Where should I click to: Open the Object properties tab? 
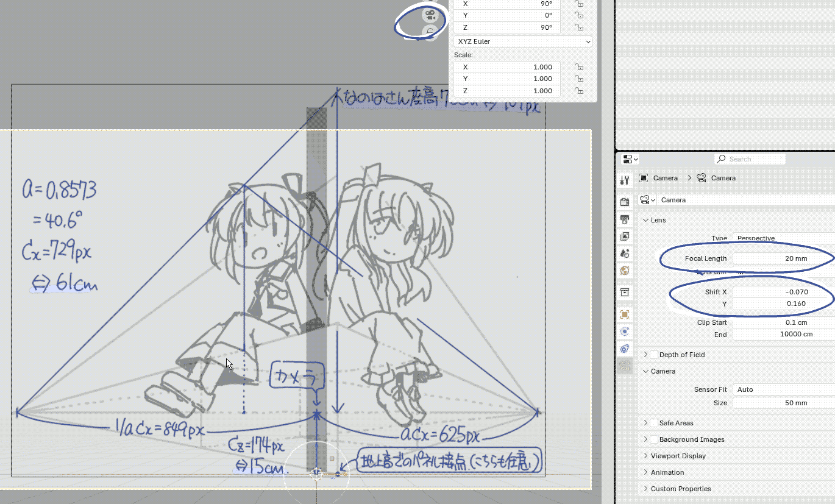click(624, 314)
